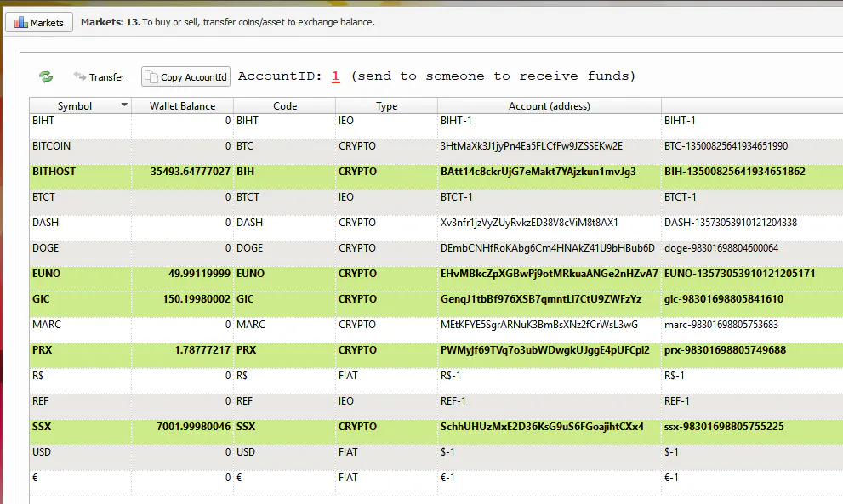Select the BITHOST symbol cell
The height and width of the screenshot is (504, 843).
tap(80, 177)
